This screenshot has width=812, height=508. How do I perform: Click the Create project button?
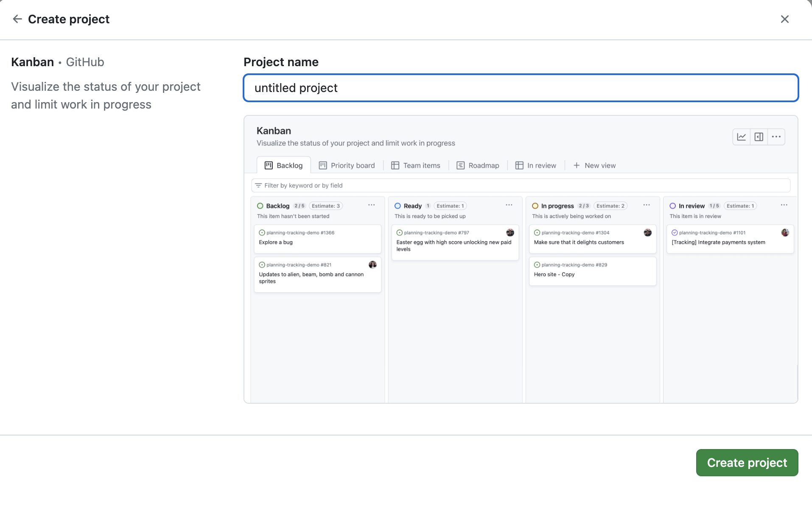tap(747, 463)
